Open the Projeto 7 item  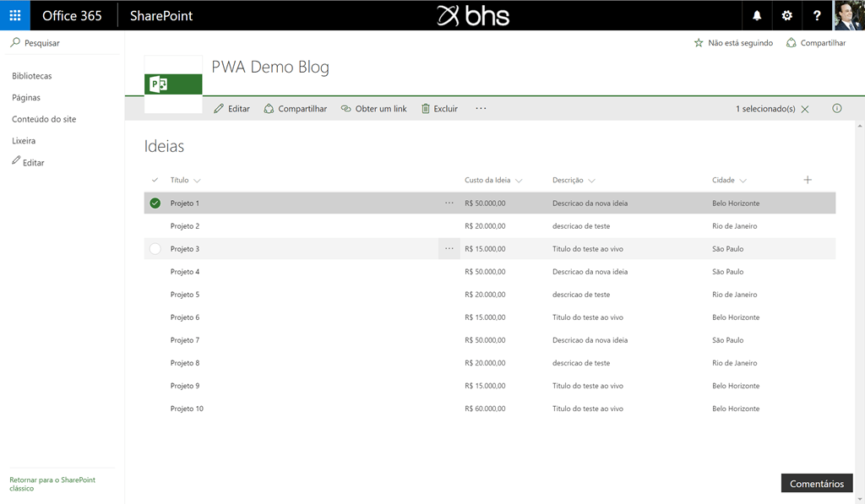coord(185,340)
